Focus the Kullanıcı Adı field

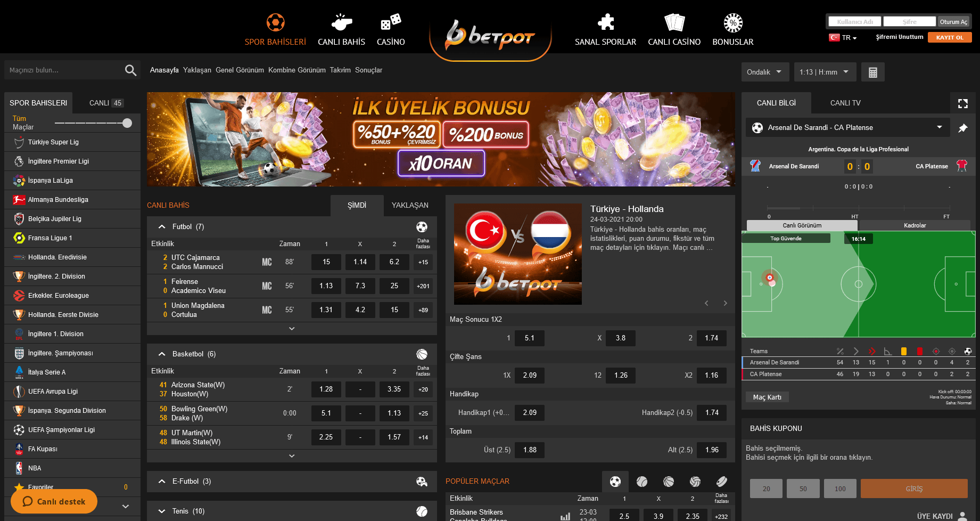855,22
